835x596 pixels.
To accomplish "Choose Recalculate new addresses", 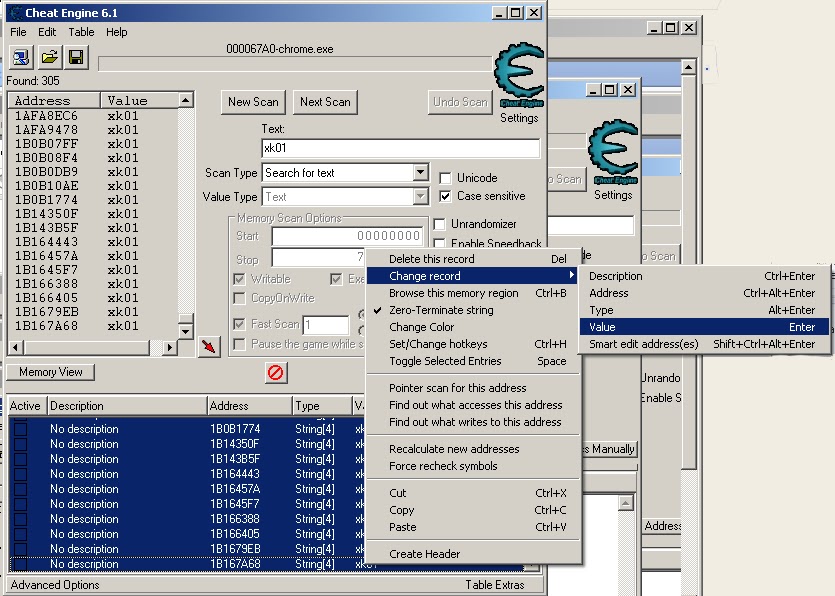I will click(472, 449).
